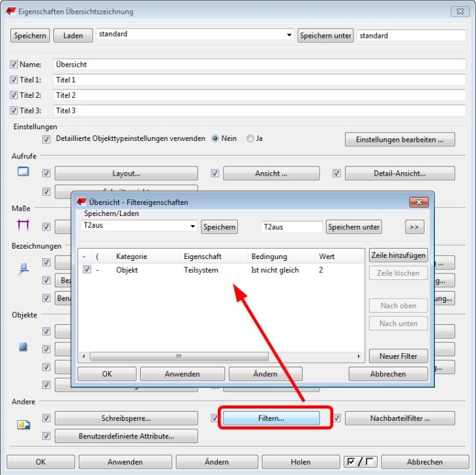Toggle checkbox next to Ansicht button
This screenshot has height=475, width=476.
pyautogui.click(x=215, y=173)
